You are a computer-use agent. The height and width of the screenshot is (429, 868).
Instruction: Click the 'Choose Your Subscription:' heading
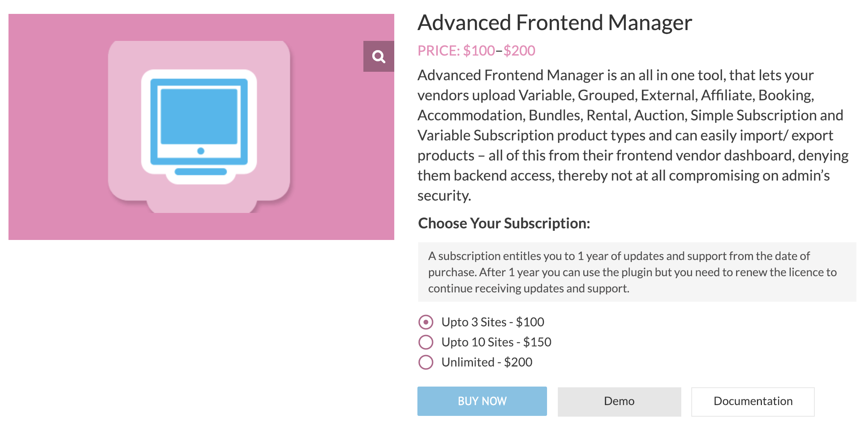click(x=504, y=223)
